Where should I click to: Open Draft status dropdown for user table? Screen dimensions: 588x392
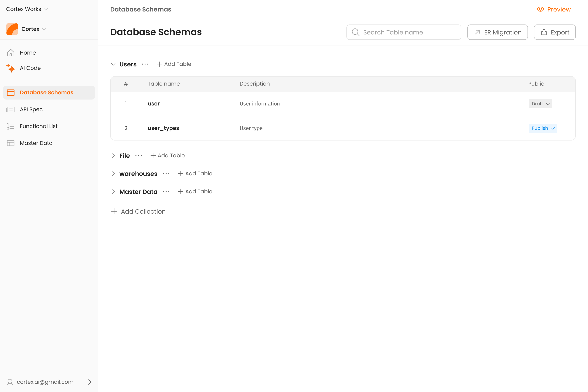coord(540,104)
